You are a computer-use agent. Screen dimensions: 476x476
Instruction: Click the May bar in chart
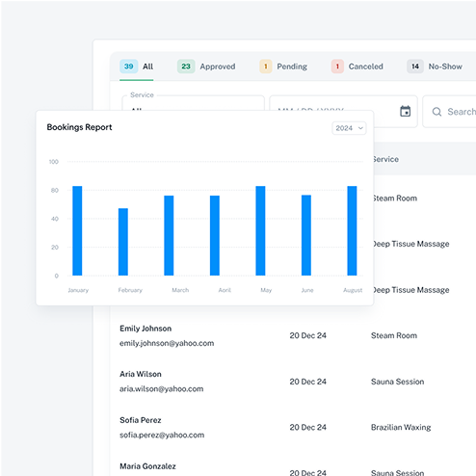pyautogui.click(x=260, y=230)
